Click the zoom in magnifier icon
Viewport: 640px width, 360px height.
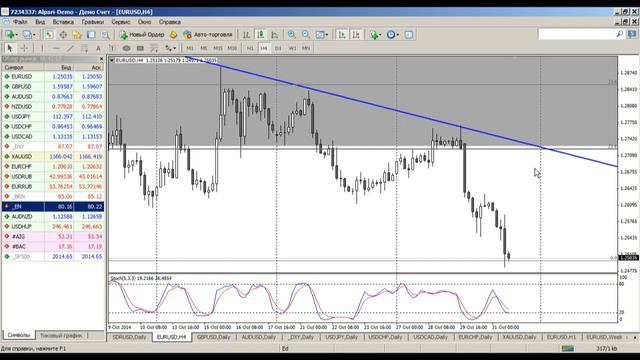[x=292, y=35]
